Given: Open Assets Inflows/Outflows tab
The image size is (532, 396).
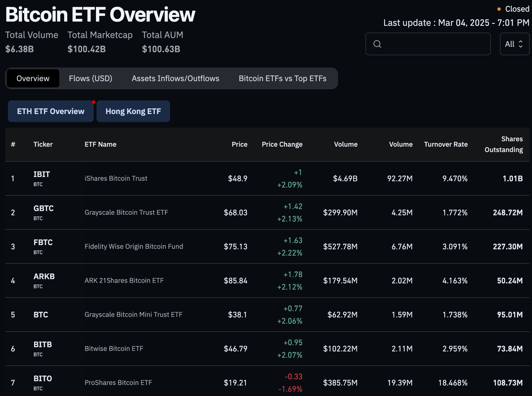Looking at the screenshot, I should tap(175, 78).
